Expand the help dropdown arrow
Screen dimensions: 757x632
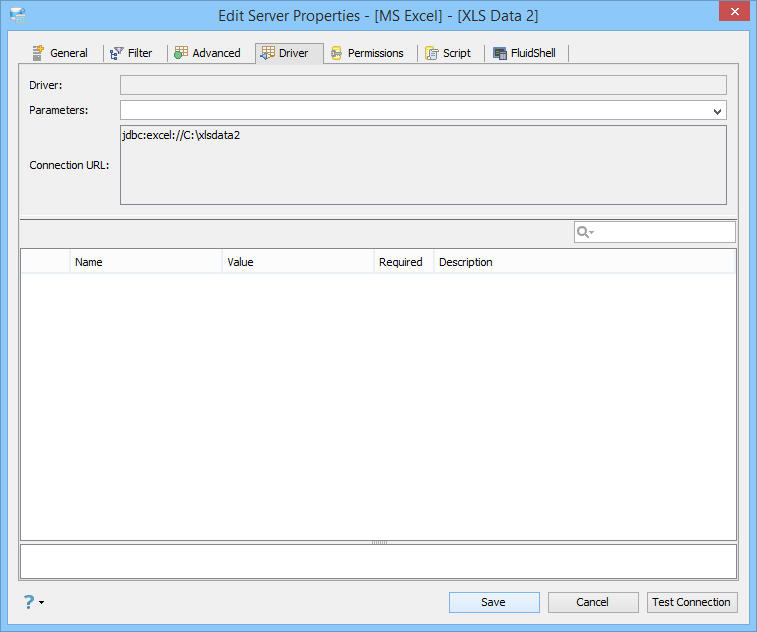[x=42, y=602]
